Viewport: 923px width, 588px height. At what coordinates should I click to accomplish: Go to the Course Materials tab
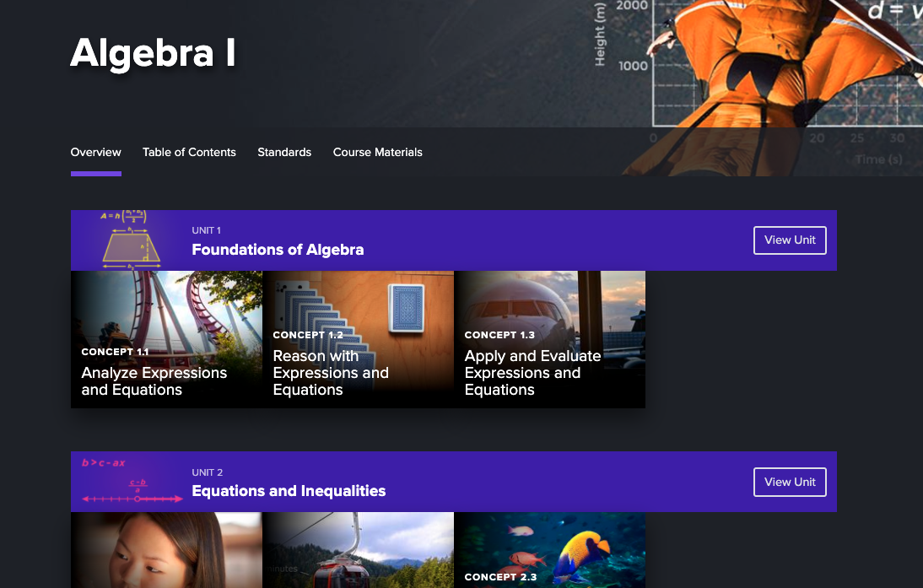click(x=378, y=153)
